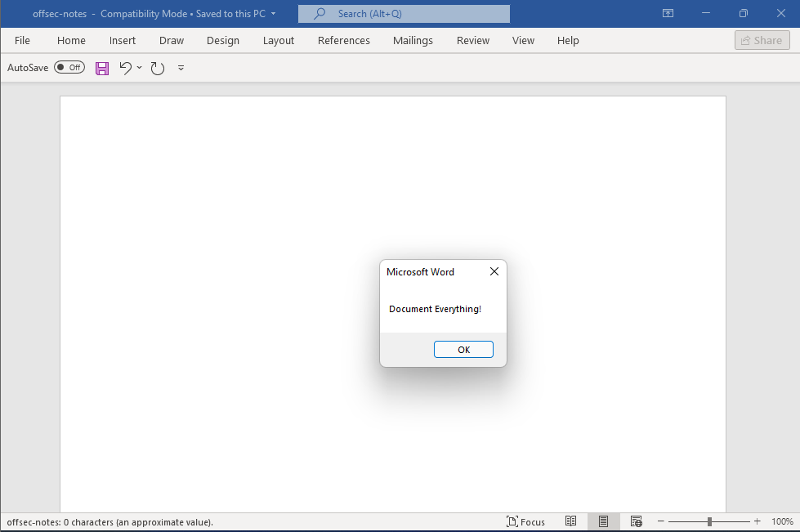Enable Focus mode
The width and height of the screenshot is (800, 532).
tap(525, 521)
